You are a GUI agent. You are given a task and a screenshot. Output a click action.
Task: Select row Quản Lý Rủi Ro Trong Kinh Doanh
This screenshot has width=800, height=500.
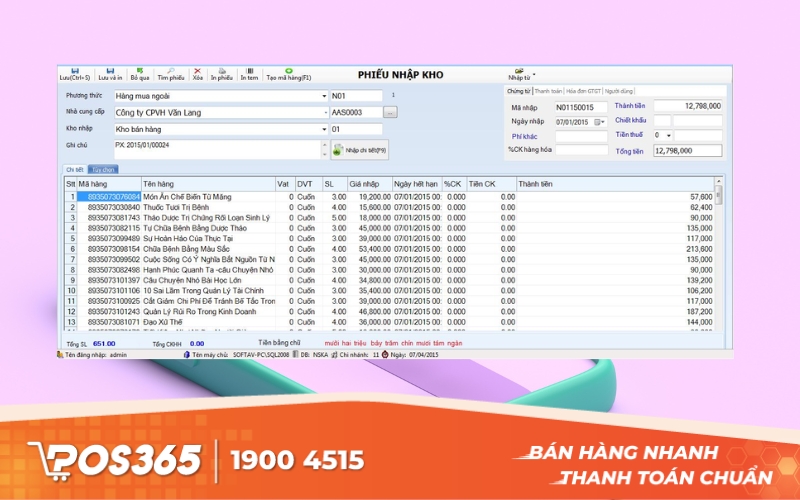389,312
